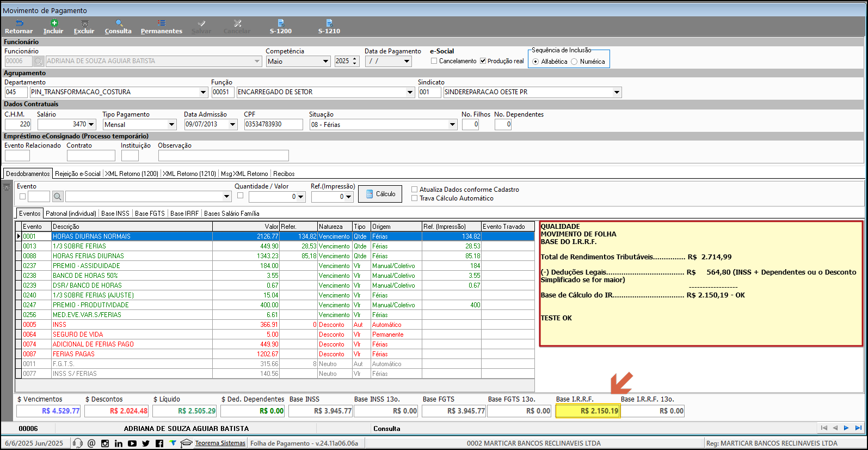Image resolution: width=868 pixels, height=450 pixels.
Task: Open the Bases Salário Família sub-tab
Action: [232, 214]
